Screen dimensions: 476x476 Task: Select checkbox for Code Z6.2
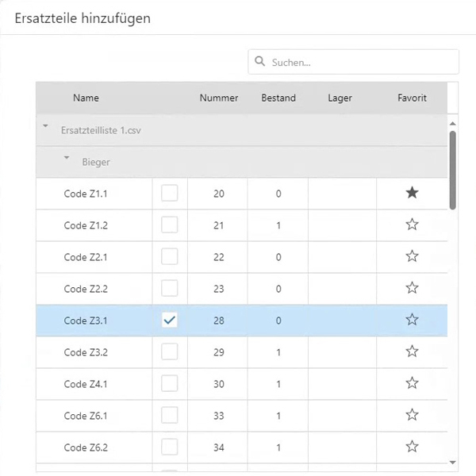pyautogui.click(x=170, y=447)
